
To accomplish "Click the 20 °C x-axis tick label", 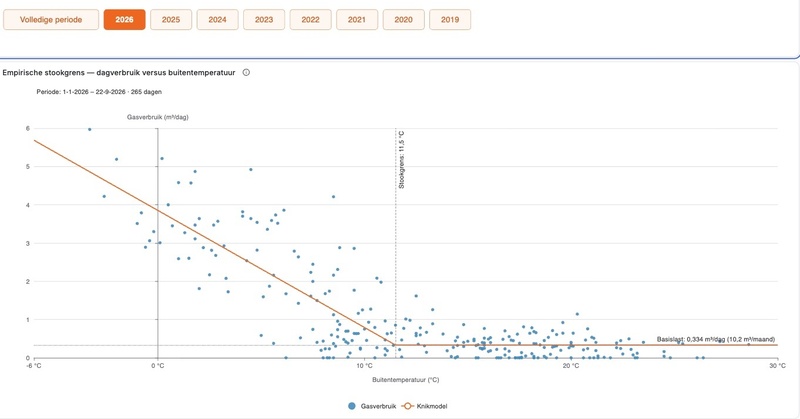I will click(x=571, y=365).
